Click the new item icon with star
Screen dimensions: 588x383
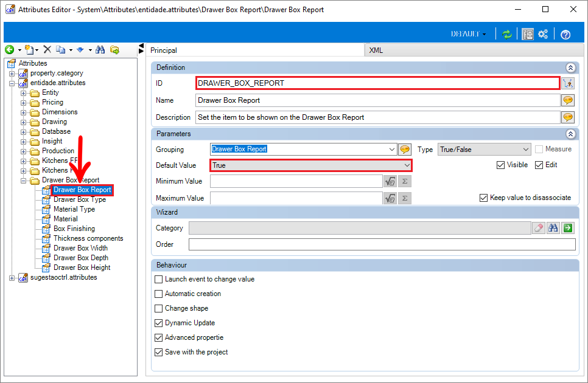click(29, 49)
